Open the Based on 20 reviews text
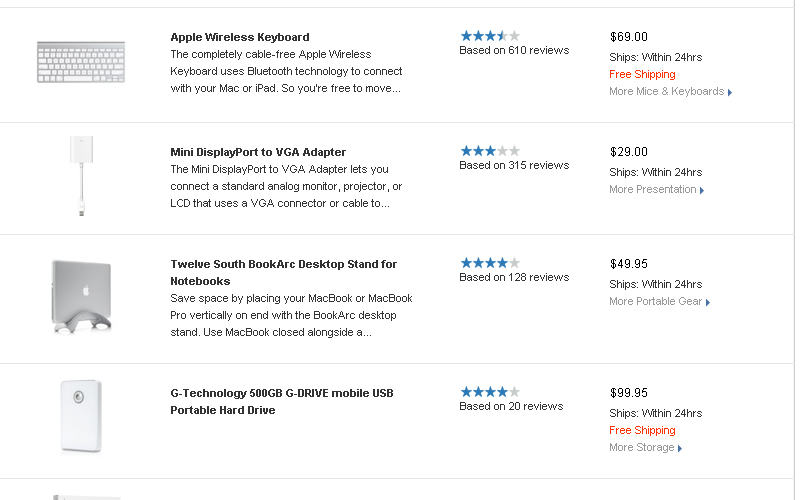This screenshot has width=800, height=500. [511, 406]
